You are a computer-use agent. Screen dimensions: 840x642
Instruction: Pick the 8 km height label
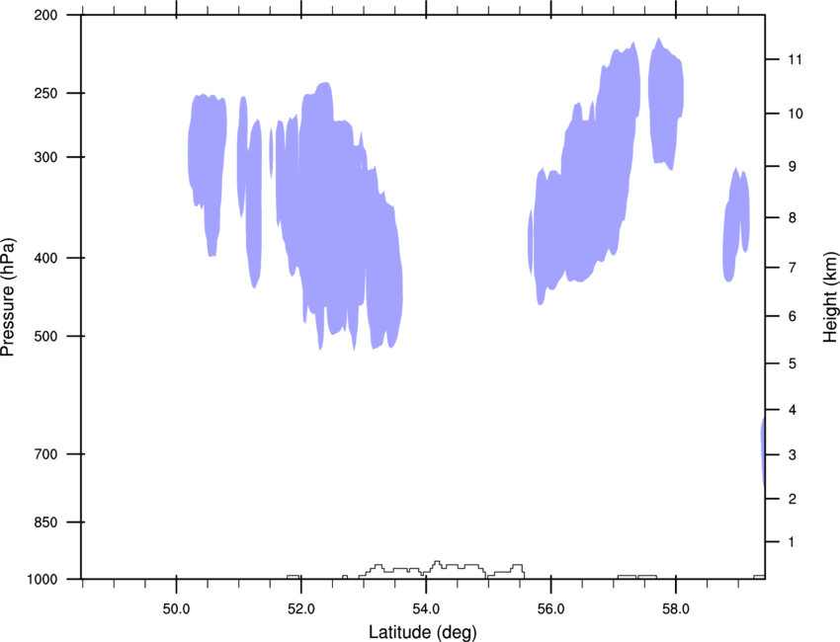(792, 218)
